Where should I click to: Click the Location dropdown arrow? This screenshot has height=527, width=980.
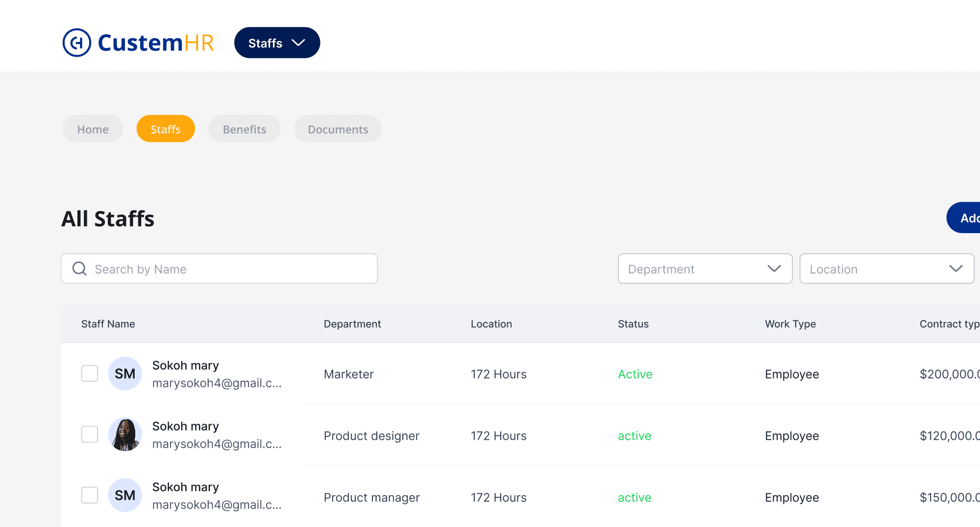[955, 268]
